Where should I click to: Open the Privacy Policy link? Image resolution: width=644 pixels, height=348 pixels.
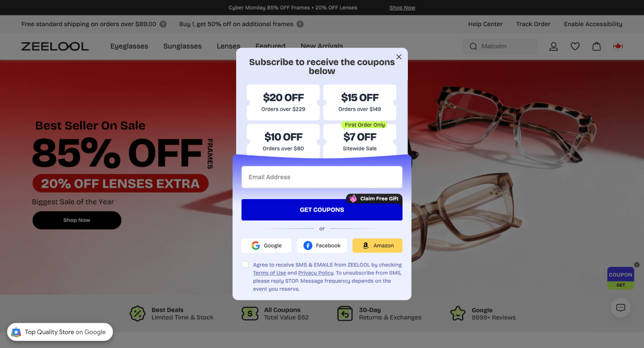(316, 273)
